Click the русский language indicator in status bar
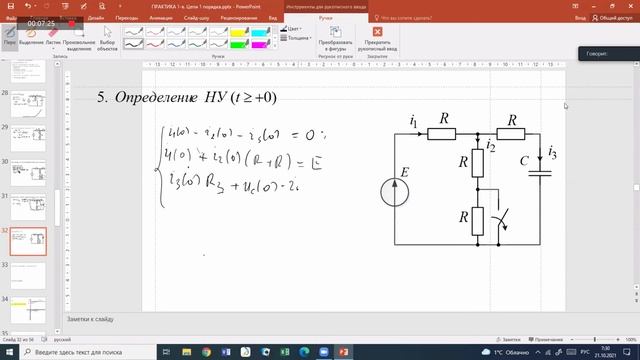640x360 pixels. 62,340
